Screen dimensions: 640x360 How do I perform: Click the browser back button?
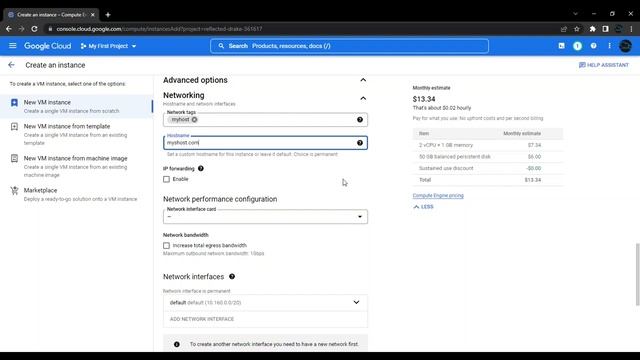tap(9, 29)
